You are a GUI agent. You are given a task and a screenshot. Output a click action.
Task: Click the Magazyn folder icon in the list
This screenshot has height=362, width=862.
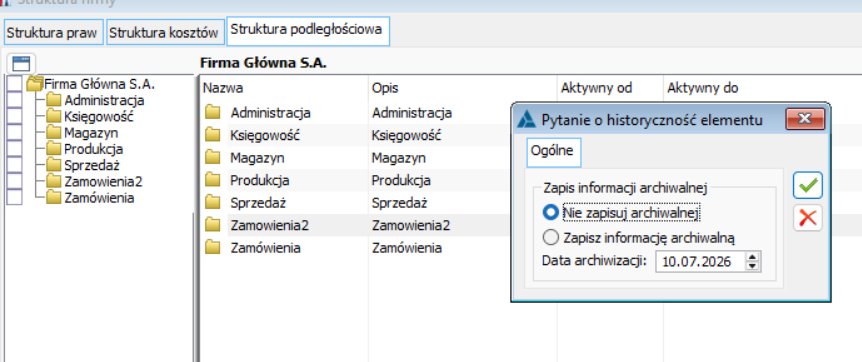(x=212, y=157)
